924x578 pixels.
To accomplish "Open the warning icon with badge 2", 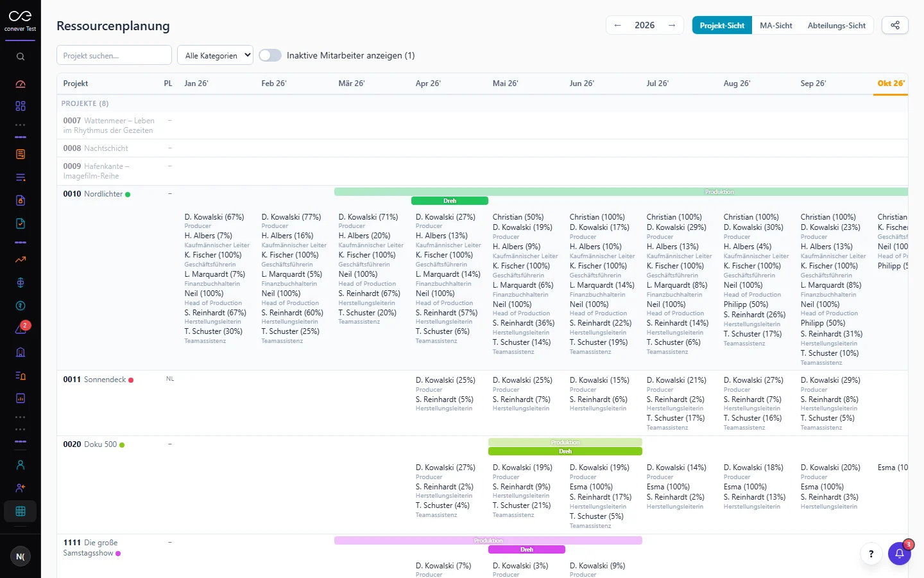I will pyautogui.click(x=21, y=329).
